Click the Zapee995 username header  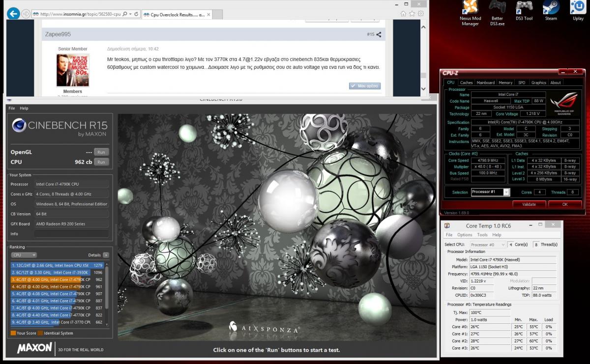[59, 34]
